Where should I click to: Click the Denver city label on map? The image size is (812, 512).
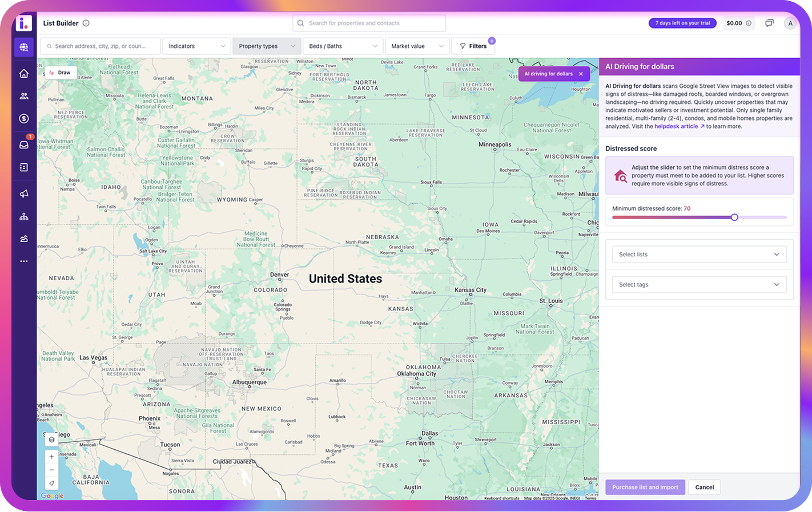[279, 275]
